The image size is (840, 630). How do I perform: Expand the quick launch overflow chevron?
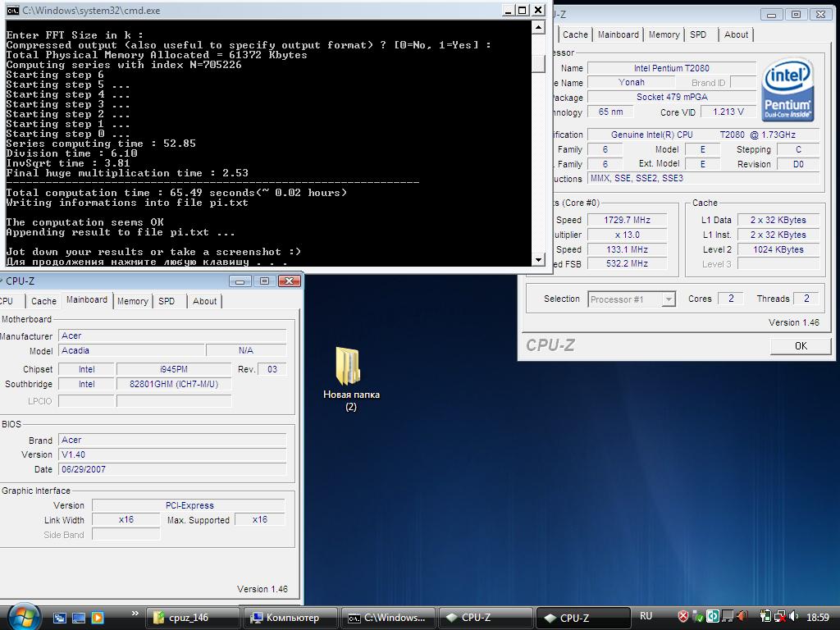point(135,614)
